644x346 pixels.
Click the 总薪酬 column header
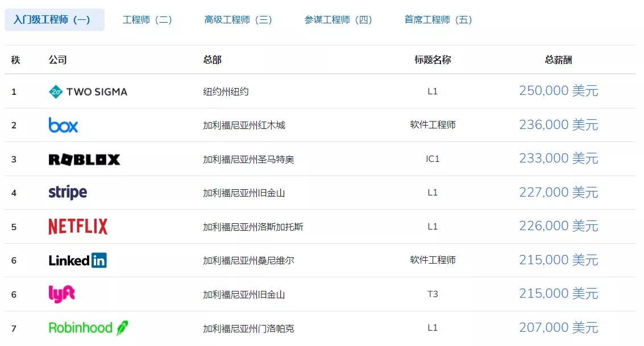coord(559,60)
